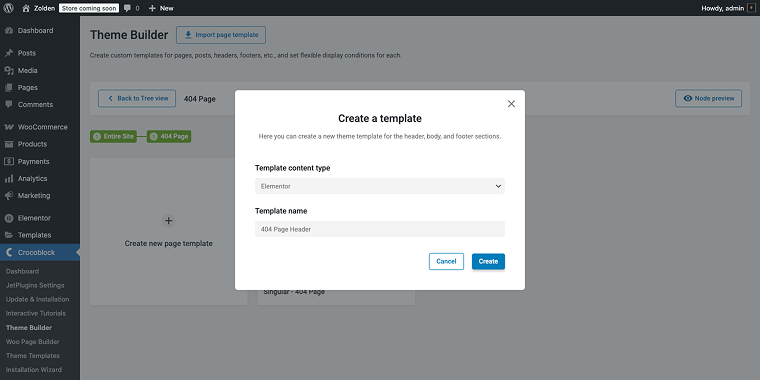Click the Template name input field
Viewport: 760px width, 380px height.
380,229
